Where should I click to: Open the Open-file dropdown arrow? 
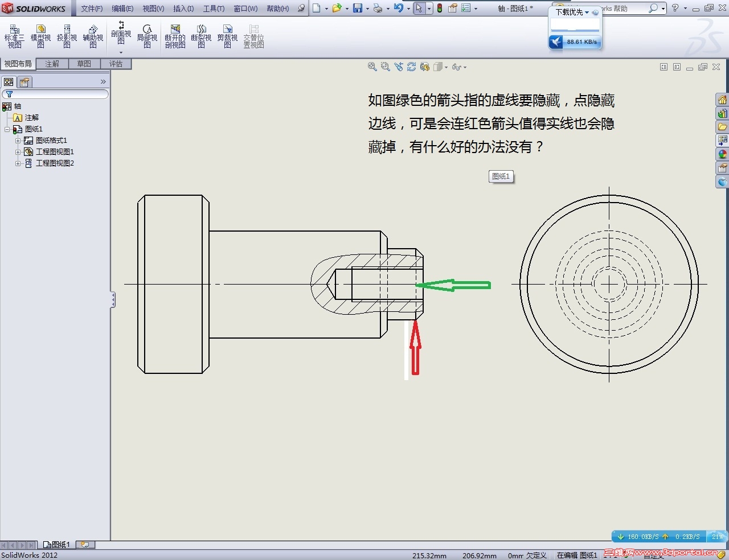coord(347,9)
